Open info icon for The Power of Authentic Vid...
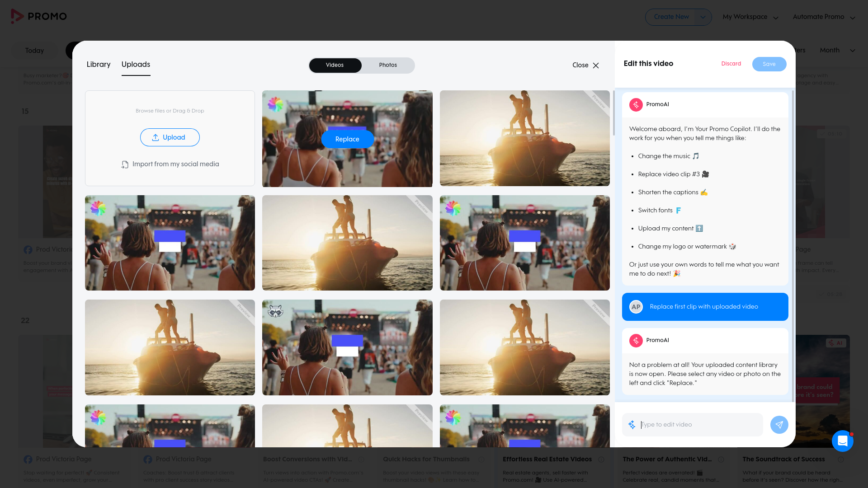The height and width of the screenshot is (488, 868). click(x=721, y=459)
